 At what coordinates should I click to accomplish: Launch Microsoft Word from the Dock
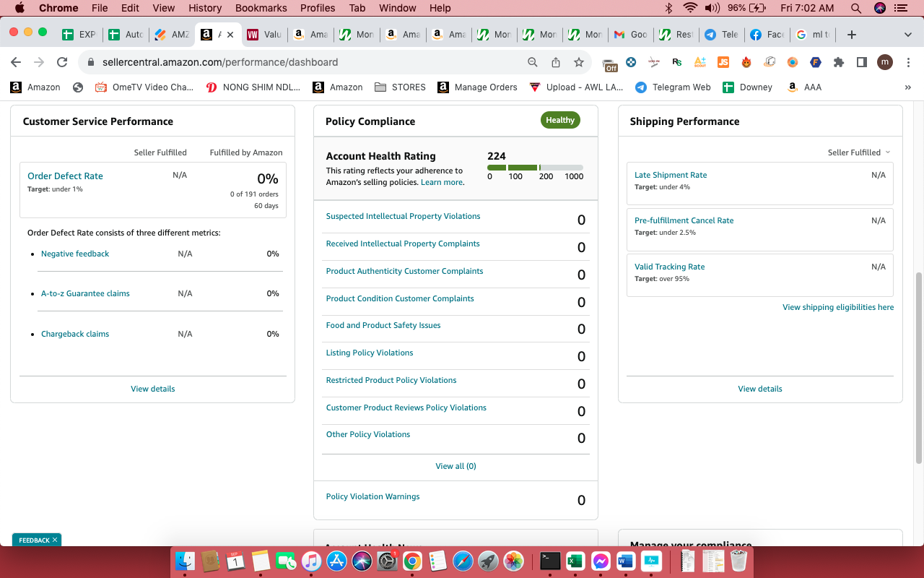tap(625, 561)
